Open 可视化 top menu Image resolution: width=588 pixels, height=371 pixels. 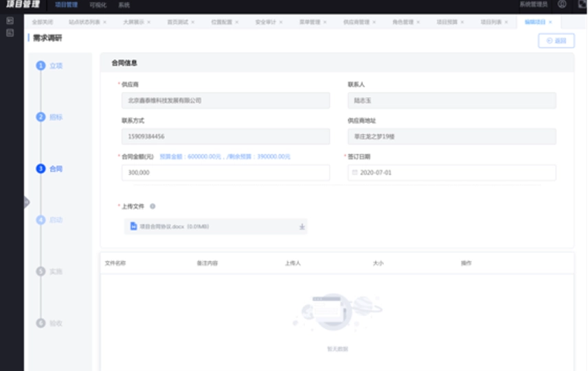[98, 5]
